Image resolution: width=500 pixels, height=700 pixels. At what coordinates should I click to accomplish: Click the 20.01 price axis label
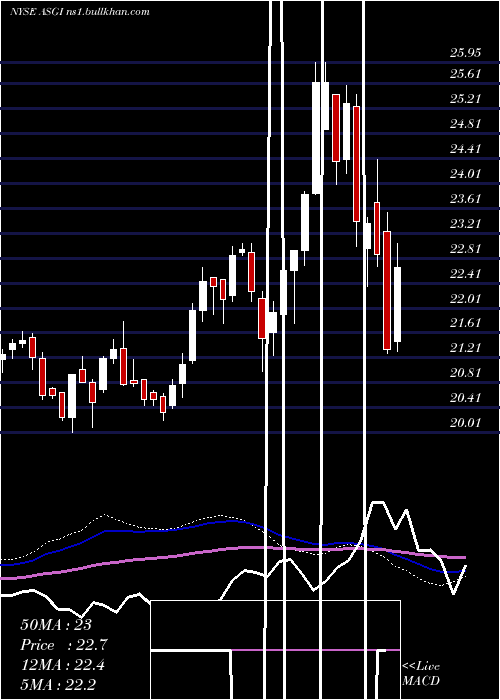466,423
